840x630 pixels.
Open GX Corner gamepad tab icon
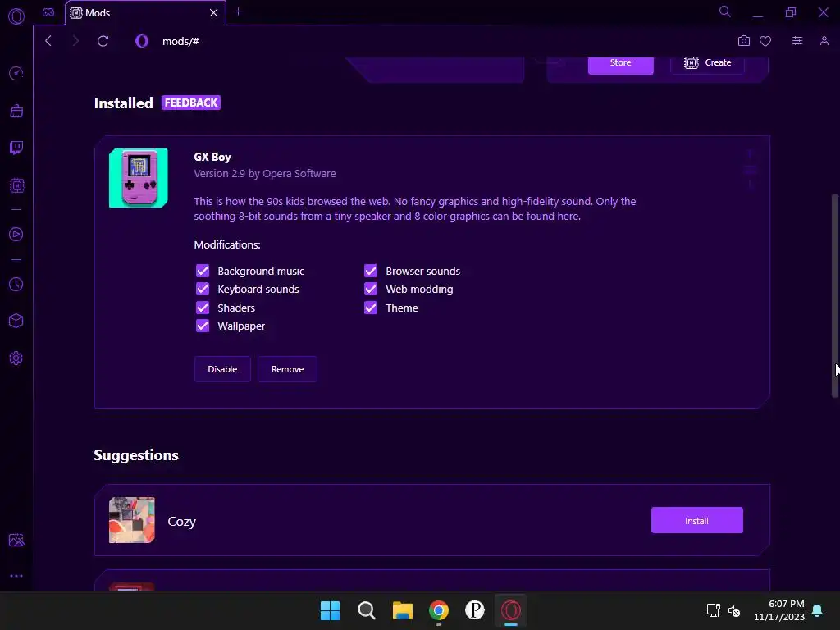pyautogui.click(x=48, y=12)
